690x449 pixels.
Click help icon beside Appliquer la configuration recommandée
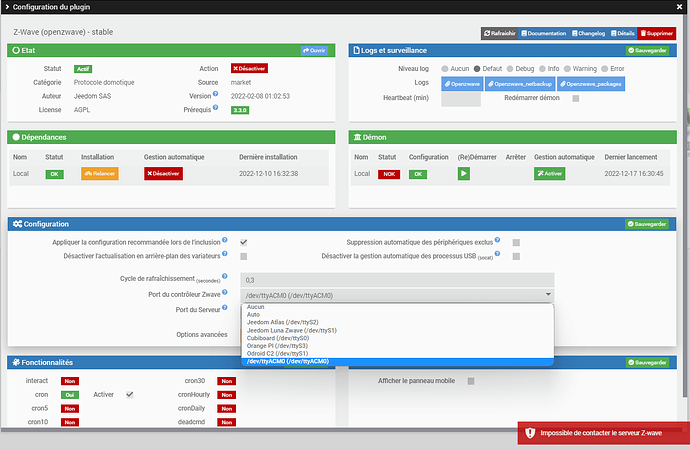225,240
